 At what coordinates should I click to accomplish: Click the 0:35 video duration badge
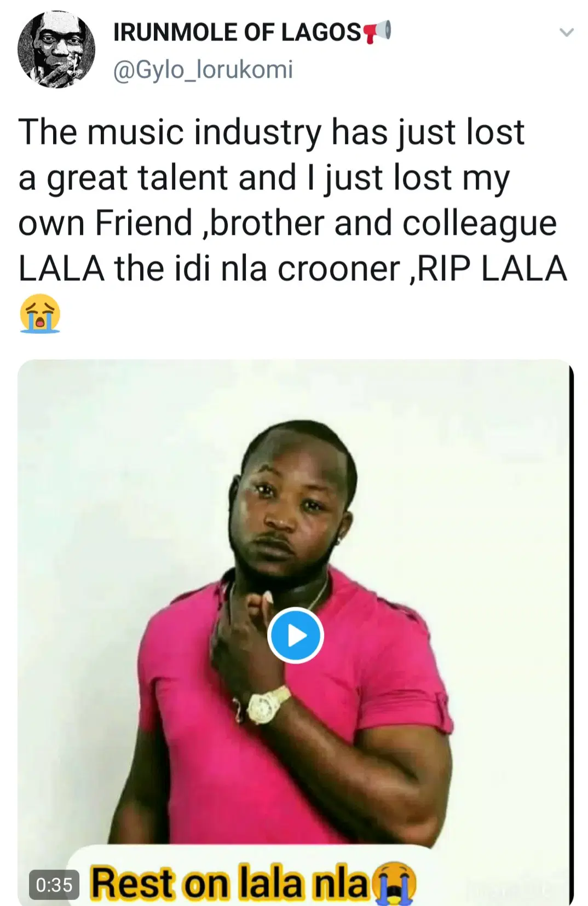[x=54, y=885]
